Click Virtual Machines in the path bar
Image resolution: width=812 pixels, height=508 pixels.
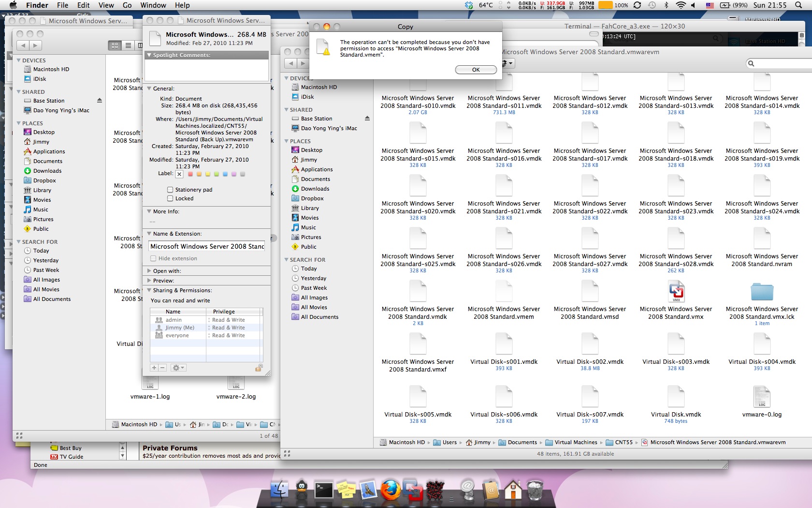point(571,442)
